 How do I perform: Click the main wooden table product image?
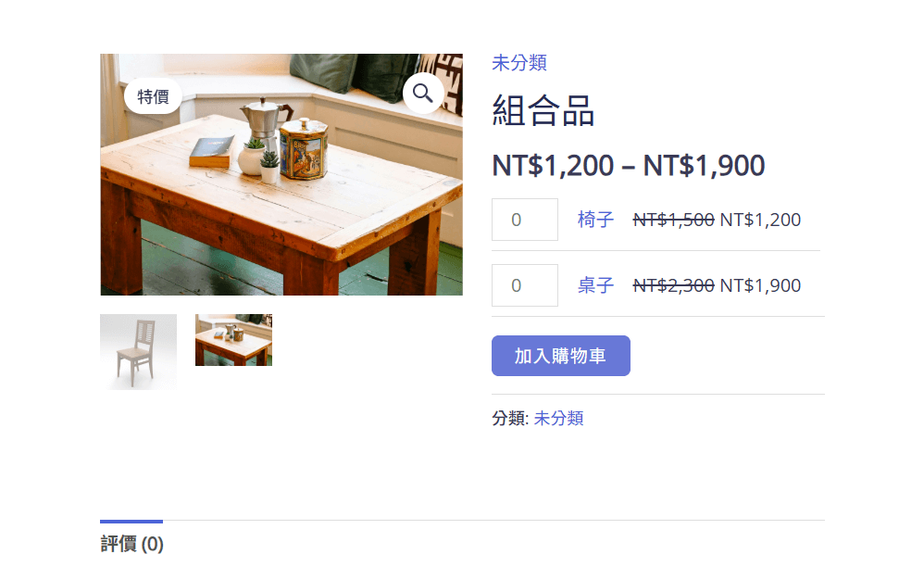pyautogui.click(x=281, y=174)
